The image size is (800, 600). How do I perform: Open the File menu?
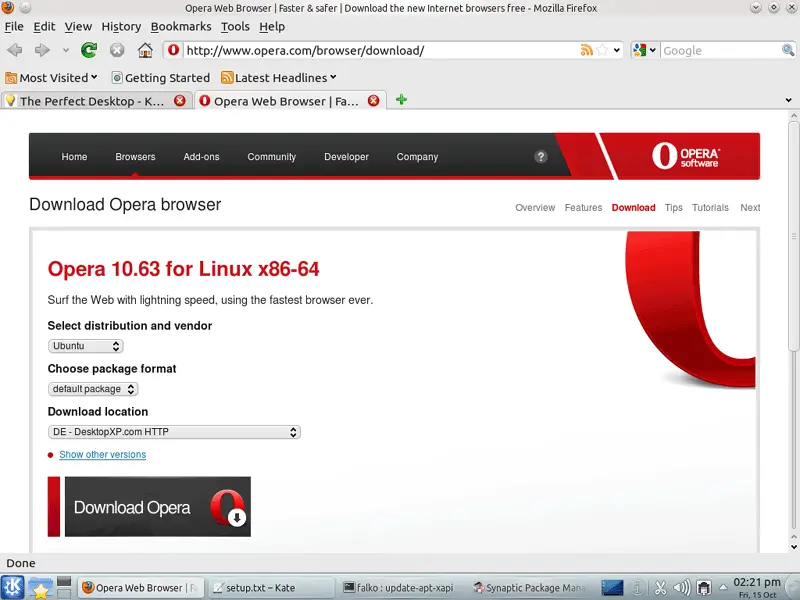(14, 27)
